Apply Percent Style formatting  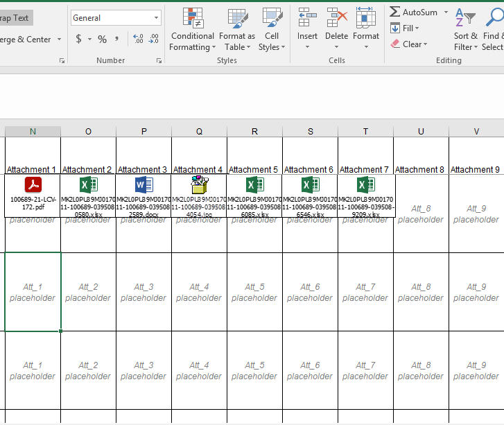click(102, 40)
